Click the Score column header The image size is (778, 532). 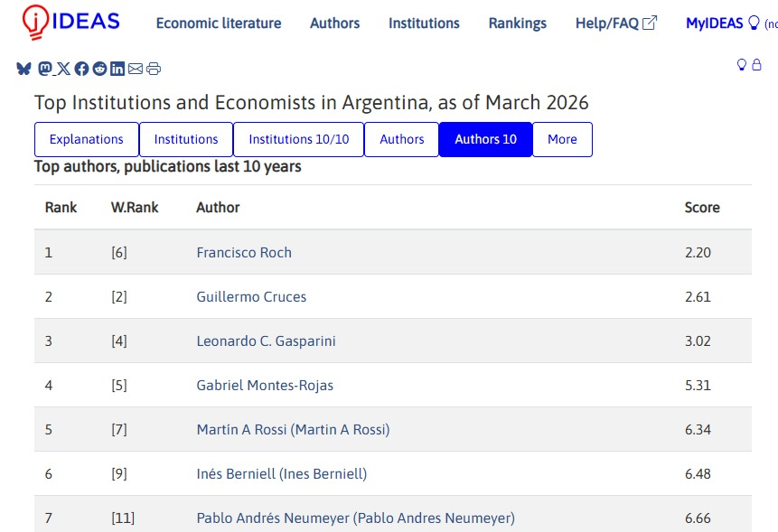(x=702, y=207)
